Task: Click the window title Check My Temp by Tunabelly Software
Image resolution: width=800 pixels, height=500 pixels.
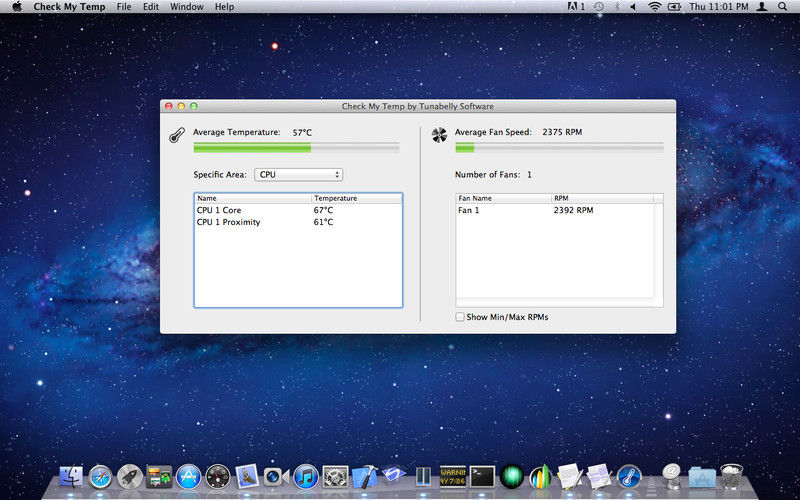Action: point(417,106)
